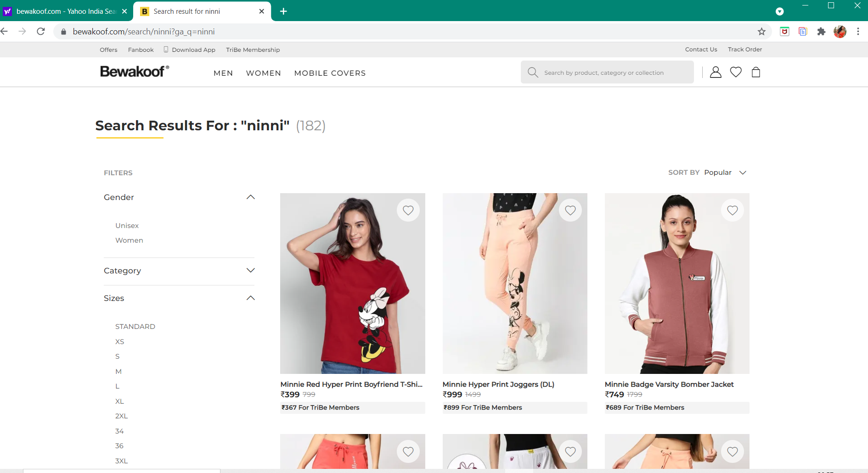
Task: Expand the Category filter section
Action: (250, 271)
